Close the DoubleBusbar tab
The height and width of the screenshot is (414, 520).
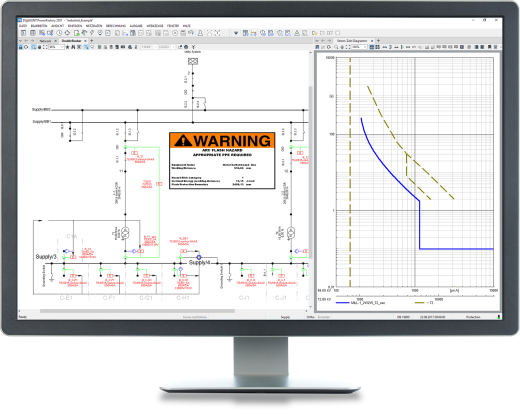[85, 41]
